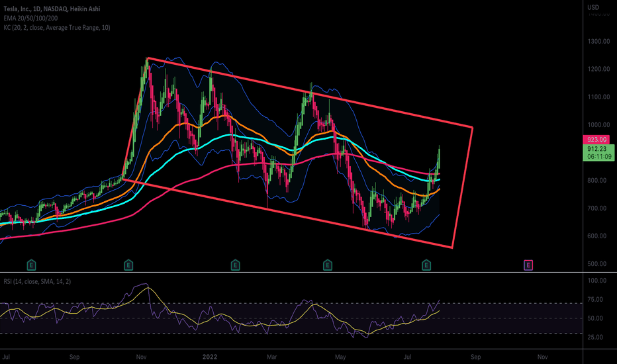Screen dimensions: 617x364
Task: Click the 100.00 RSI axis label
Action: click(597, 281)
